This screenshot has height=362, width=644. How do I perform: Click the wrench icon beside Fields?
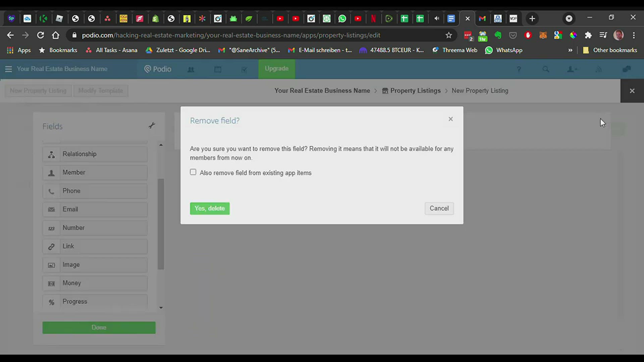coord(152,126)
